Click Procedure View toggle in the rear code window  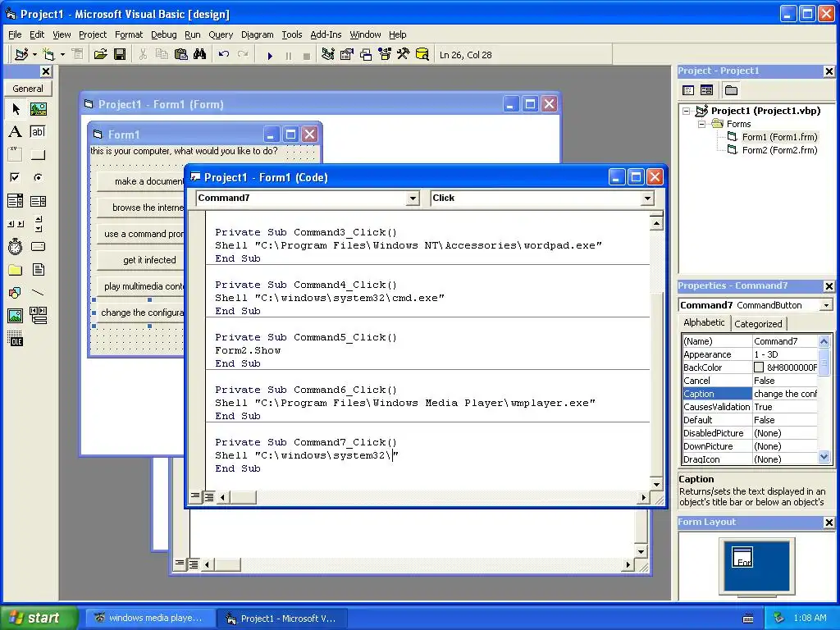point(180,564)
